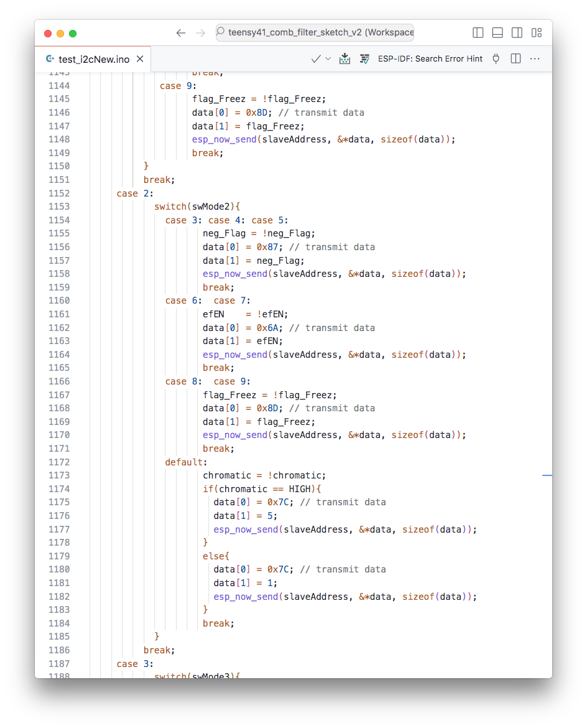Click the overview ruler marker at right edge
587x728 pixels.
547,475
